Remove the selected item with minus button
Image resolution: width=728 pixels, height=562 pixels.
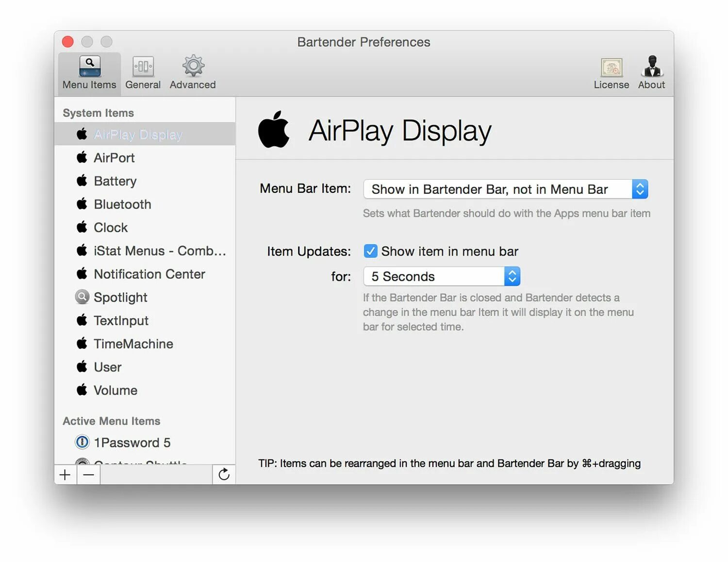tap(89, 475)
